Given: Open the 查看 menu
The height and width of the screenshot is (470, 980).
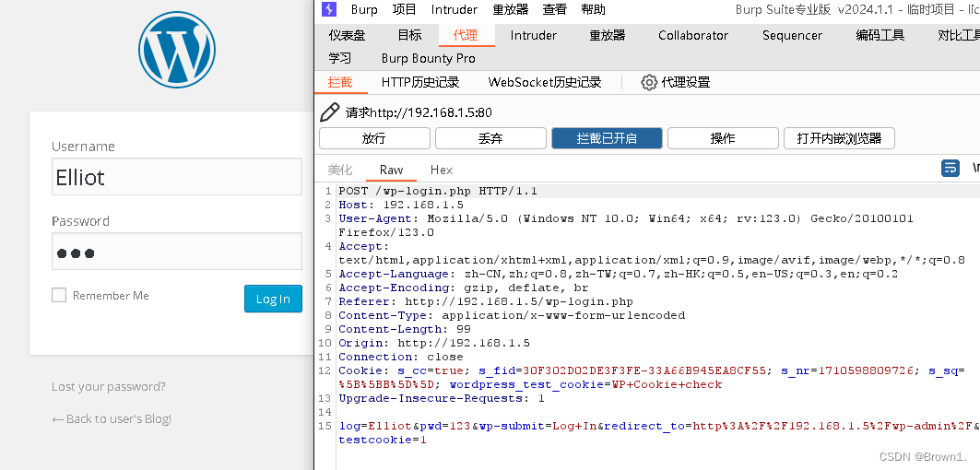Looking at the screenshot, I should point(554,9).
